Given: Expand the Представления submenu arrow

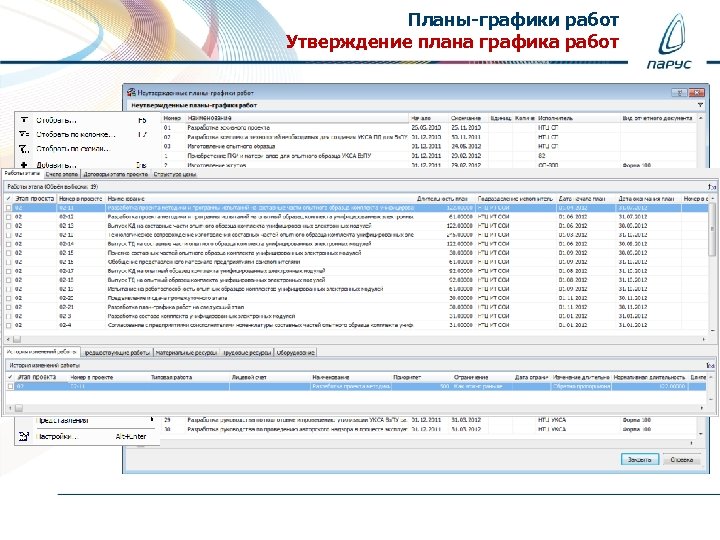Looking at the screenshot, I should pos(152,420).
